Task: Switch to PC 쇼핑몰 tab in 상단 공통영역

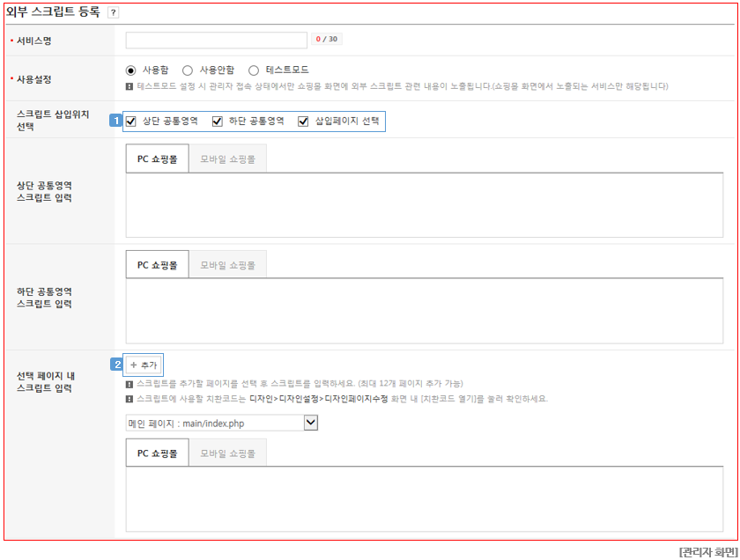Action: pos(157,159)
